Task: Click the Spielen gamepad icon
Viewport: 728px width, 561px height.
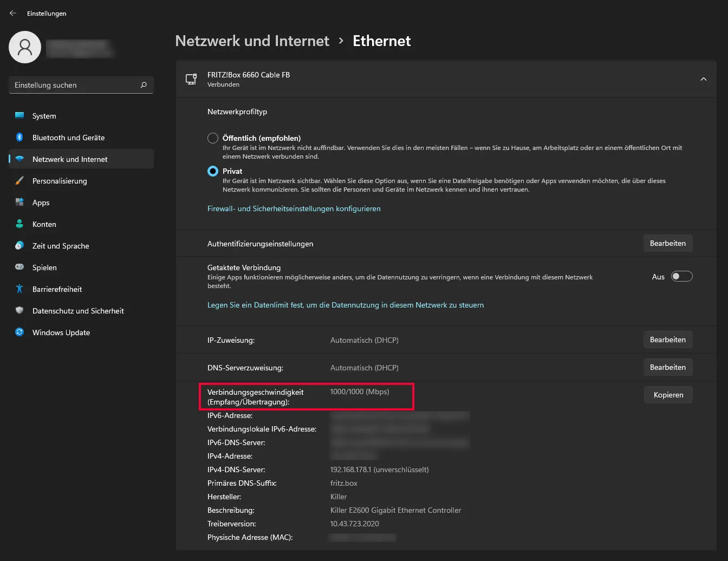Action: pos(19,268)
